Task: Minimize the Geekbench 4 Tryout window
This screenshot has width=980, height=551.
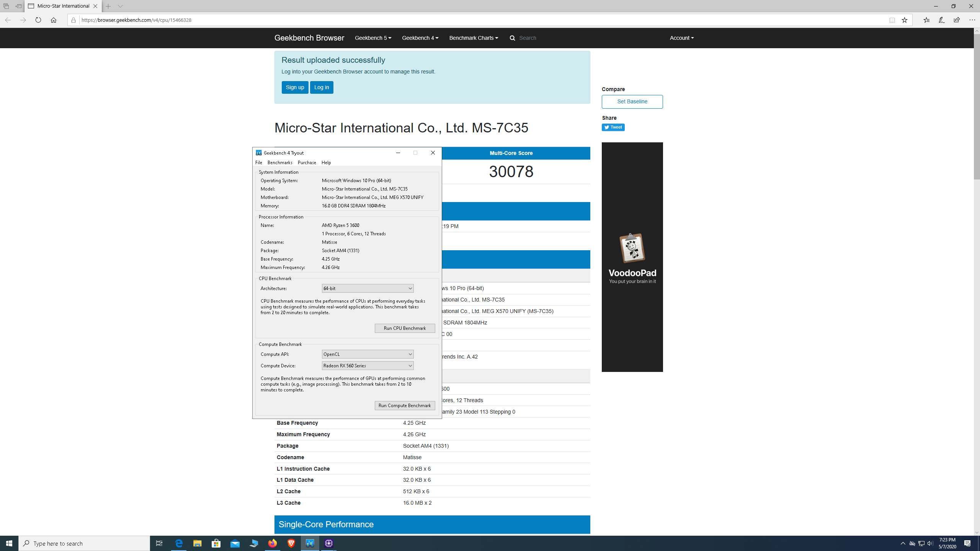Action: [x=398, y=153]
